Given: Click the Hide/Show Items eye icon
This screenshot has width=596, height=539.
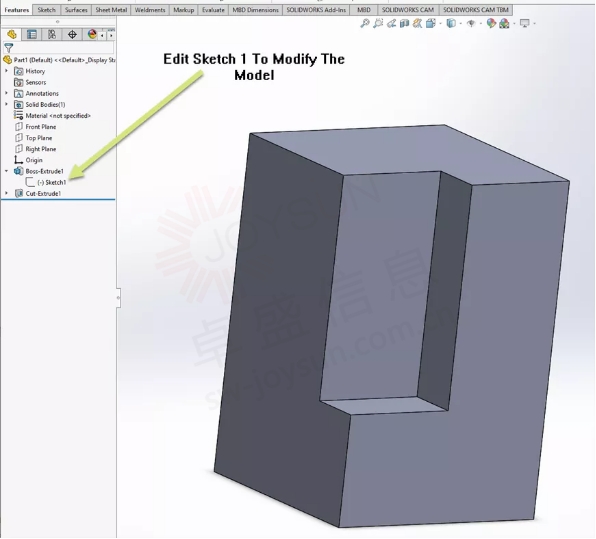Looking at the screenshot, I should pyautogui.click(x=471, y=24).
